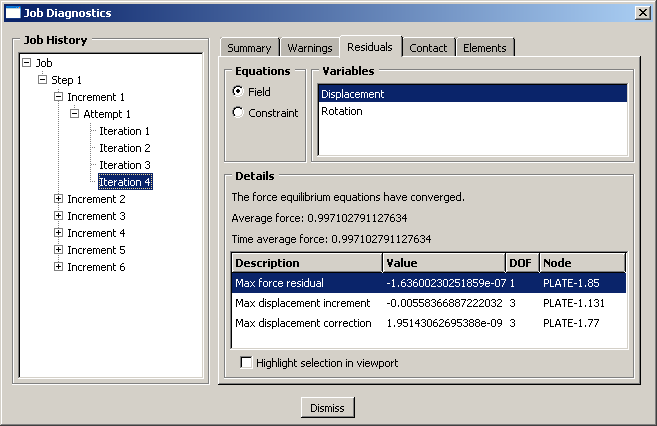Screen dimensions: 657x426
Task: Collapse the Step 1 node
Action: pos(42,80)
